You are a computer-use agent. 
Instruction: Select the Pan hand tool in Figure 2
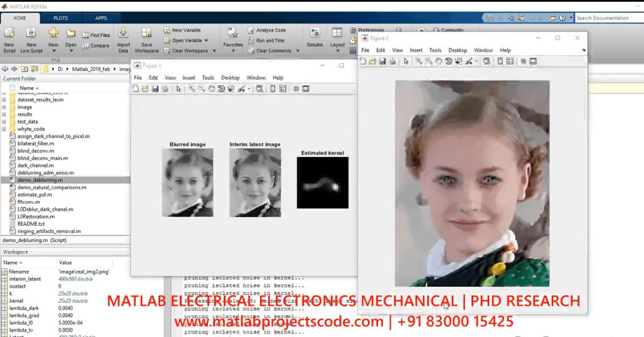[x=439, y=61]
